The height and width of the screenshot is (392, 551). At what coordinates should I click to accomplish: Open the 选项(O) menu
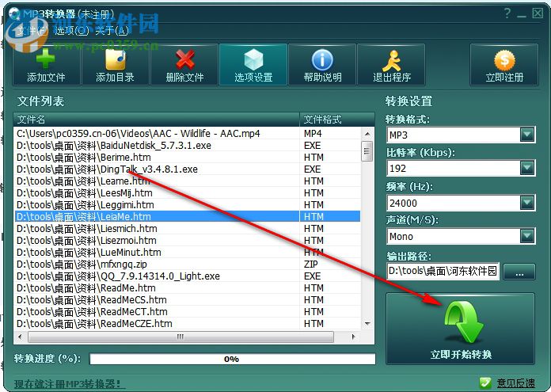point(72,31)
